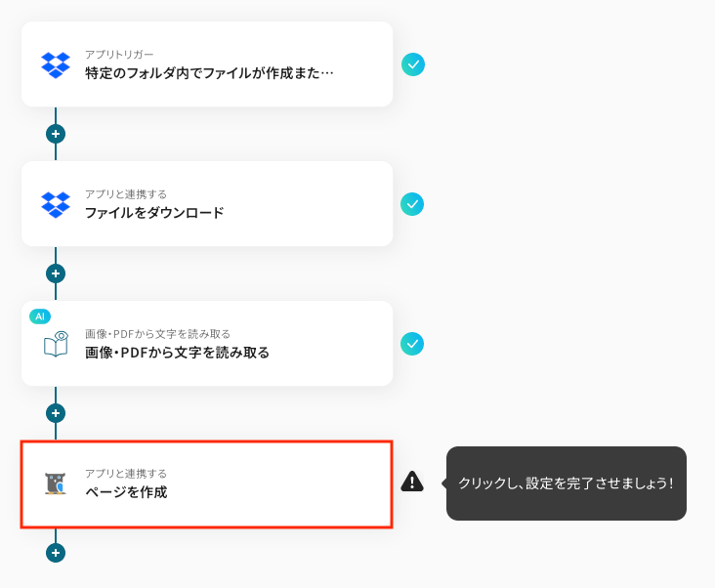Screen dimensions: 715x588
Task: Click the book-eye OCR icon
Action: [x=56, y=344]
